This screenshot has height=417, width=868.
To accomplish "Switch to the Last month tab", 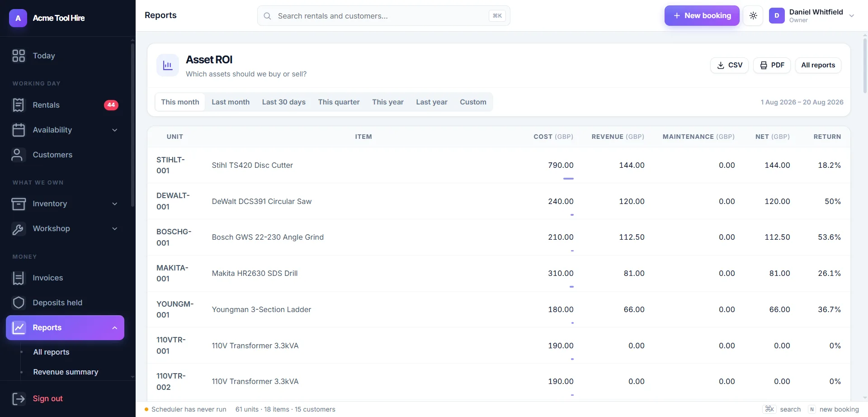I will [x=231, y=102].
